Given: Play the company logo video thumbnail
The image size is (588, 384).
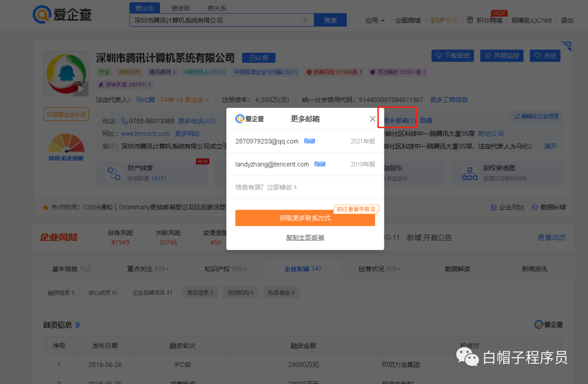Looking at the screenshot, I should coord(81,89).
